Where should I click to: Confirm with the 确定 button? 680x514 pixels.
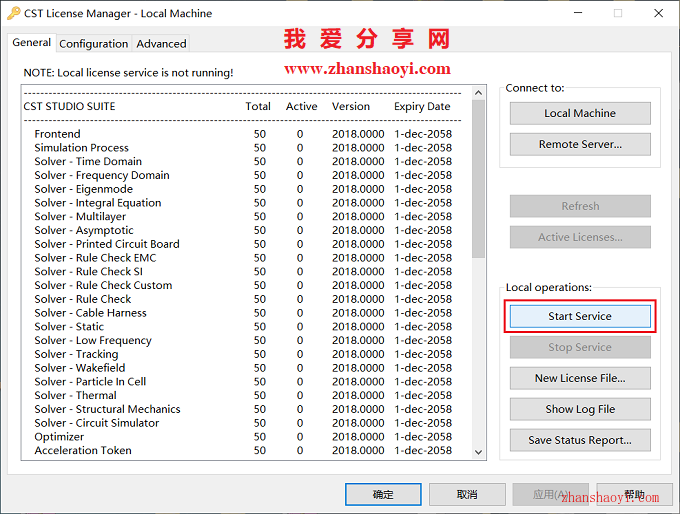(x=383, y=494)
